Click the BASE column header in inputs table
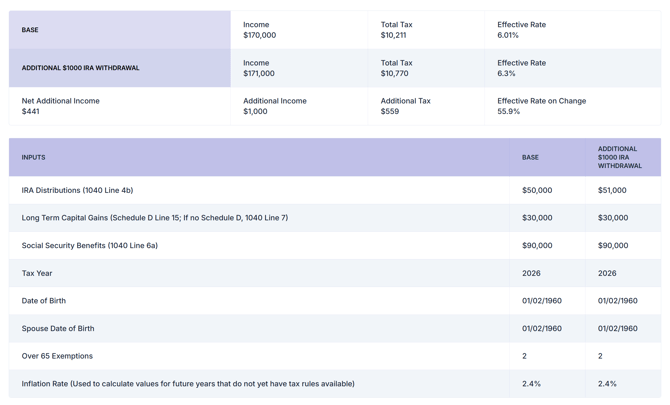This screenshot has width=670, height=405. 530,157
